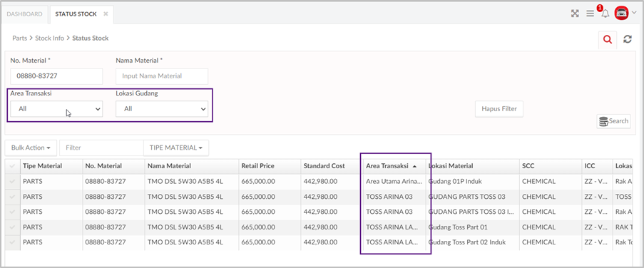The width and height of the screenshot is (644, 268).
Task: Open the notification bell
Action: point(605,14)
